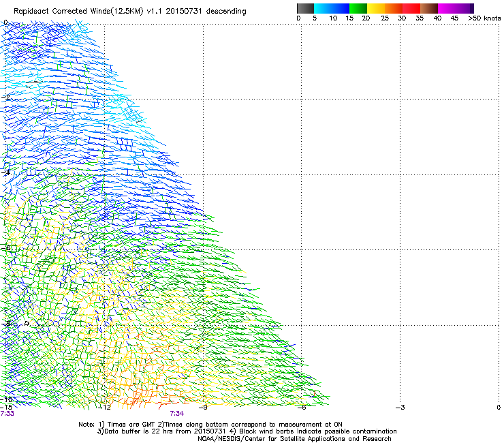Click the longitude label '-3' on bottom axis
This screenshot has height=443, width=504.
pyautogui.click(x=400, y=408)
